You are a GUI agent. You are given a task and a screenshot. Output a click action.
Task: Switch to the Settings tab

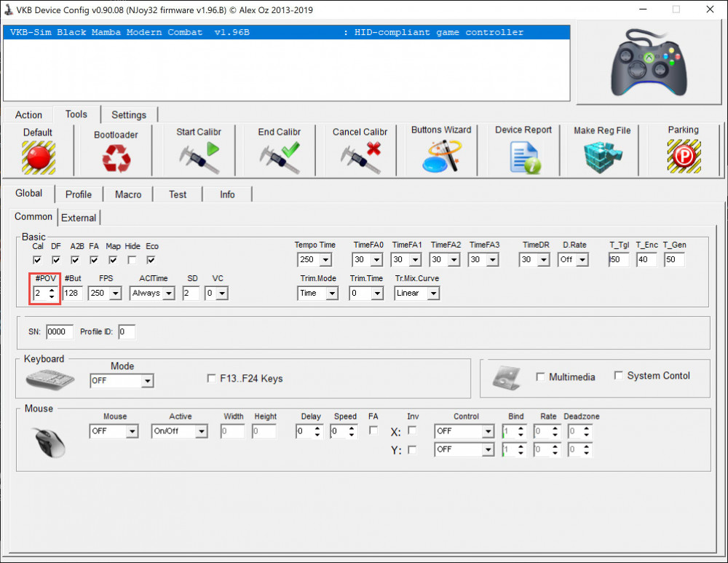pyautogui.click(x=129, y=115)
